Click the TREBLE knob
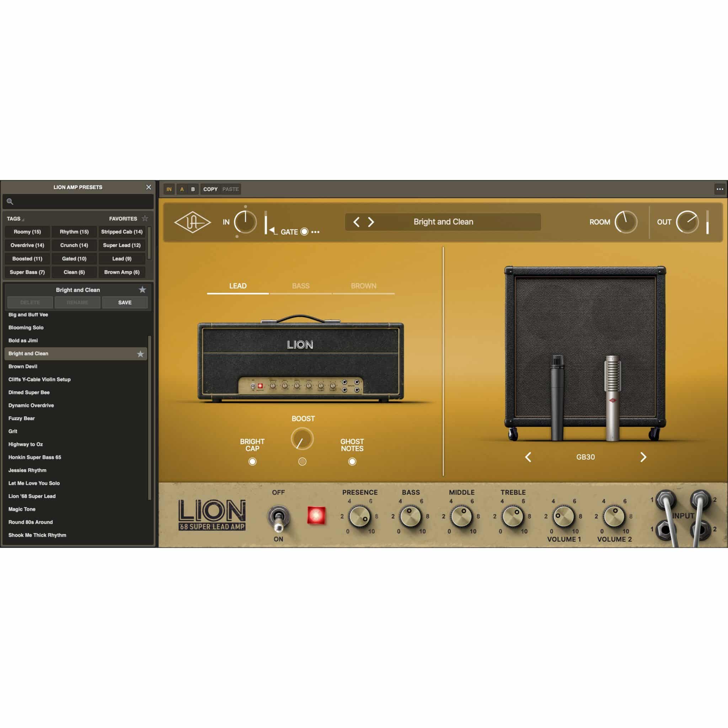The width and height of the screenshot is (728, 728). (x=513, y=516)
